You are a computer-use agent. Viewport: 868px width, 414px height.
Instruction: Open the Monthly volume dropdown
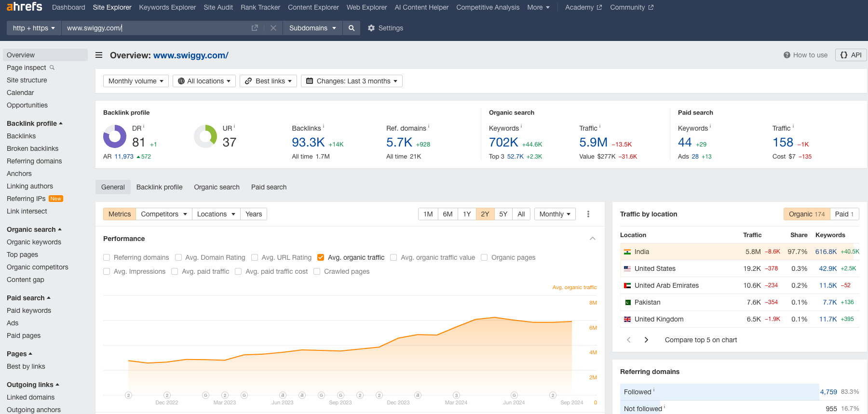point(136,81)
